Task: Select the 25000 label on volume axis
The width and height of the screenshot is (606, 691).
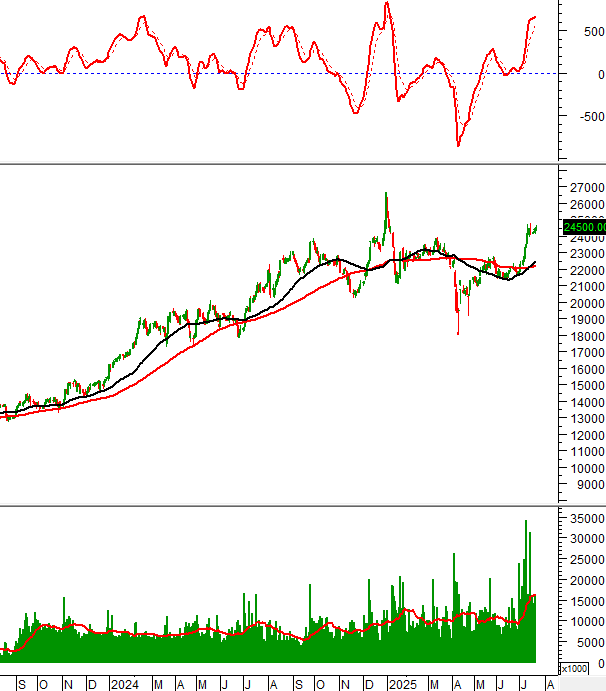Action: (587, 560)
